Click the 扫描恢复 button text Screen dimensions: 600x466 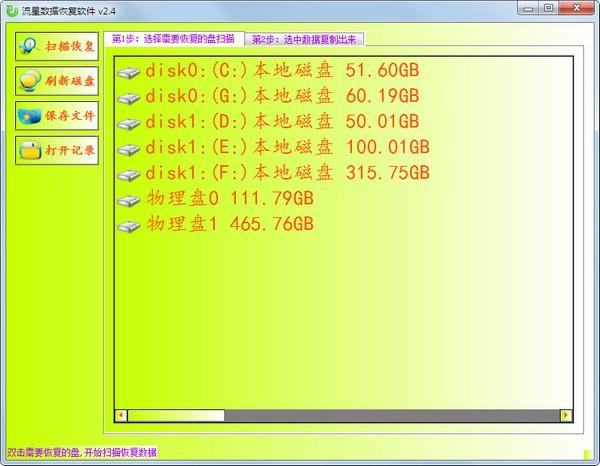[70, 47]
